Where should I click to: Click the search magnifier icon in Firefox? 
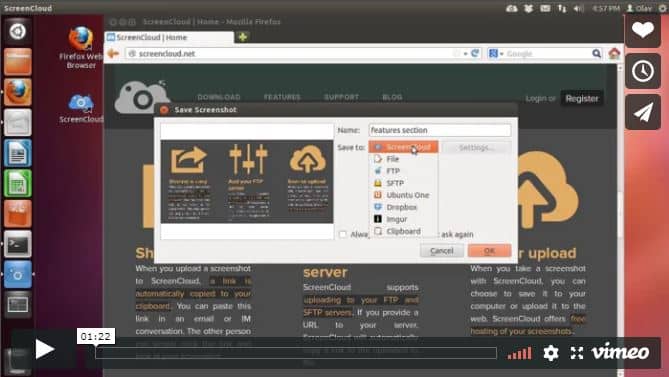[596, 54]
